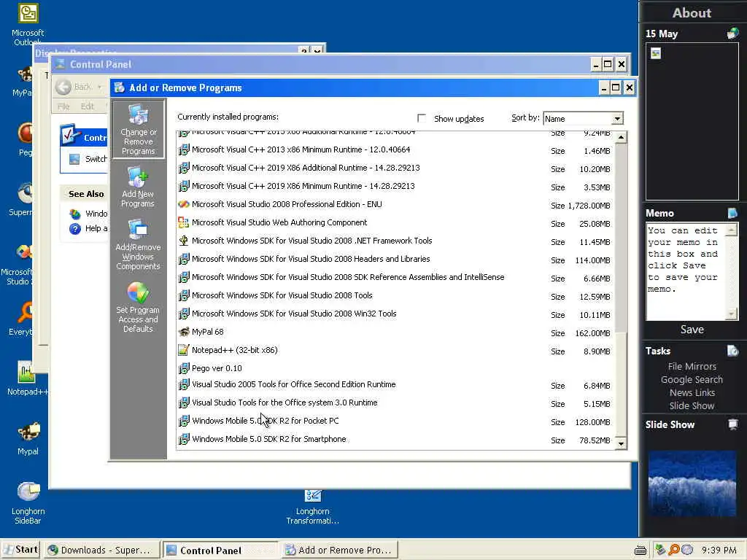
Task: Click scrollbar down arrow in programs list
Action: click(621, 444)
